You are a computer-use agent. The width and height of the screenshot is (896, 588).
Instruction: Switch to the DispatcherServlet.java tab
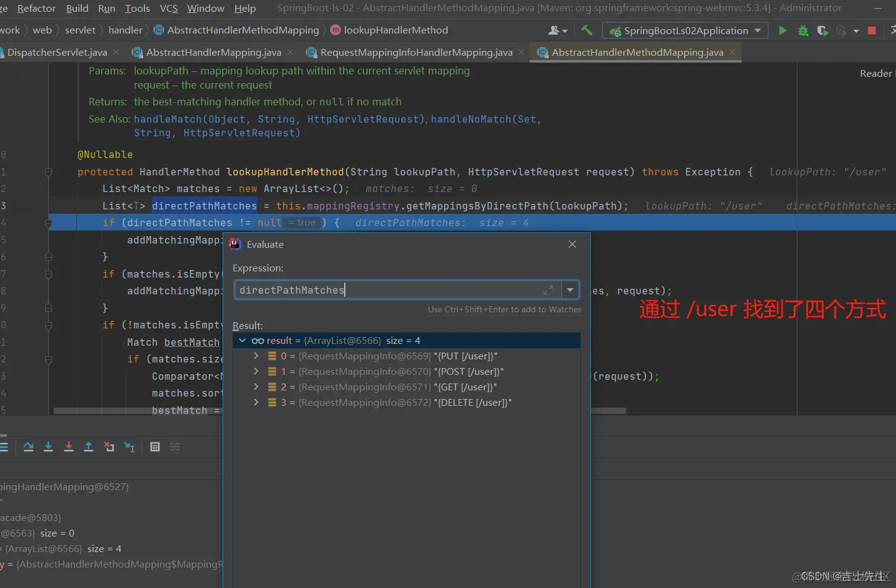point(57,53)
